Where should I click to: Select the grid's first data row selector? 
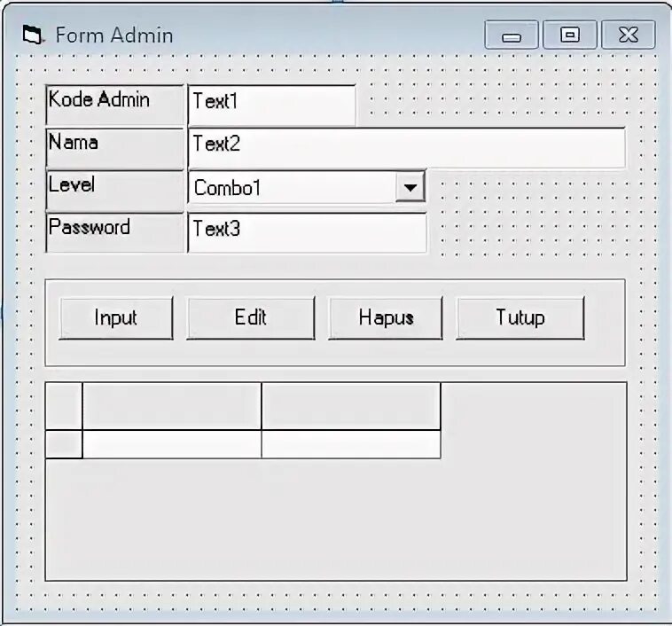tap(64, 444)
